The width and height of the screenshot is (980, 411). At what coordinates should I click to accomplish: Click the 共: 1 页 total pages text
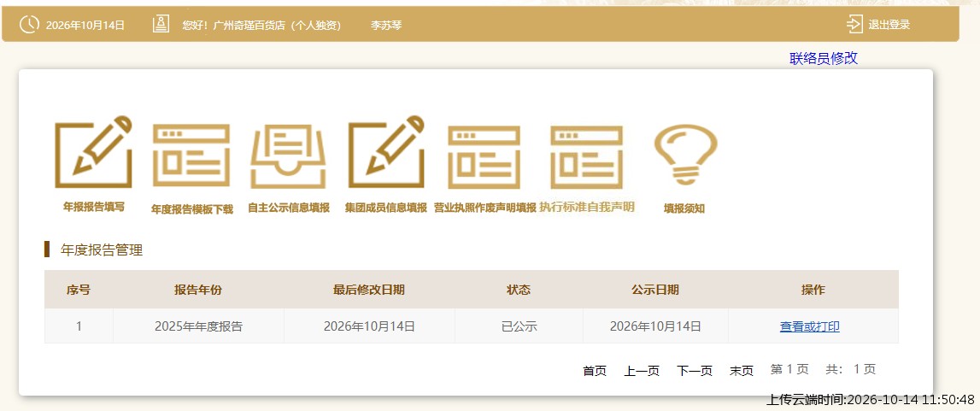point(851,369)
